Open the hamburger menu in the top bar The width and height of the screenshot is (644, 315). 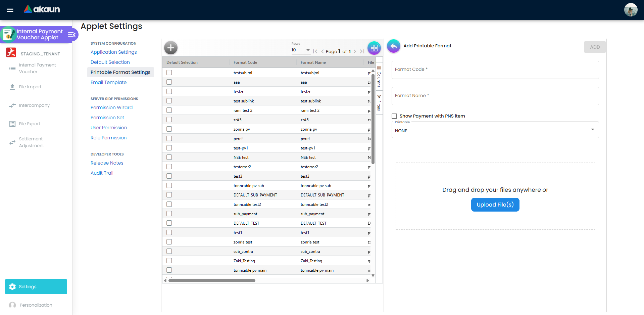[x=10, y=9]
